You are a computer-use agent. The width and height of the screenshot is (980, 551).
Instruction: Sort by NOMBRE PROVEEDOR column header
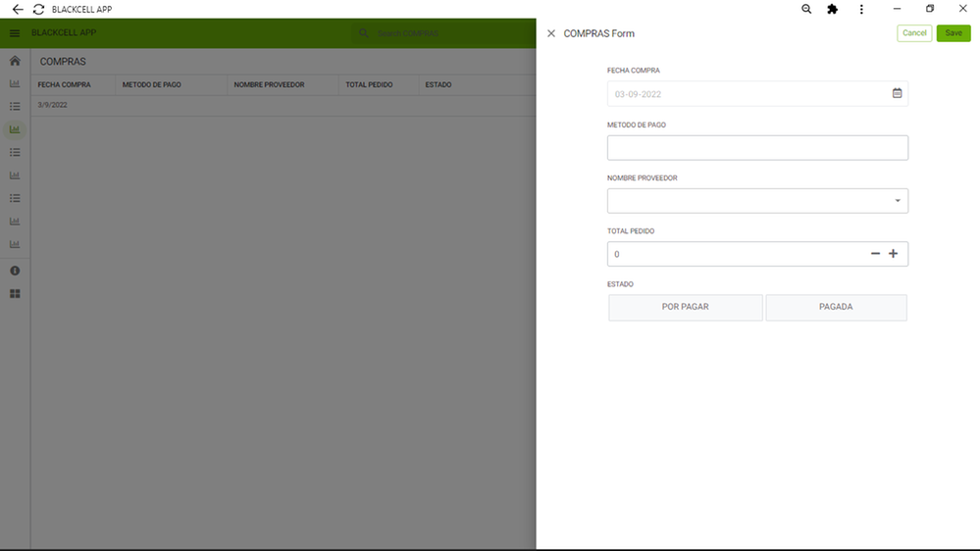coord(269,85)
